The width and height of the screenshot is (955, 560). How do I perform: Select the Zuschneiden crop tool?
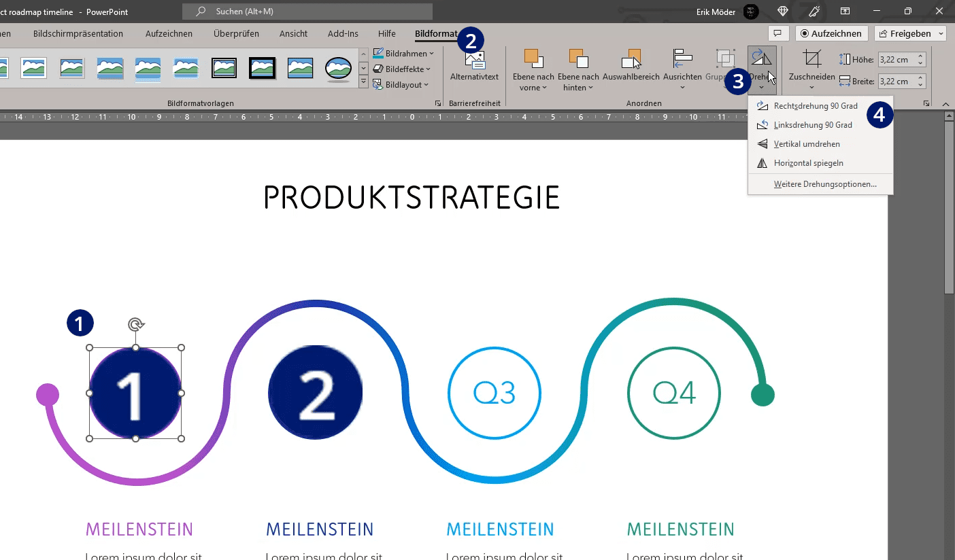(x=811, y=59)
